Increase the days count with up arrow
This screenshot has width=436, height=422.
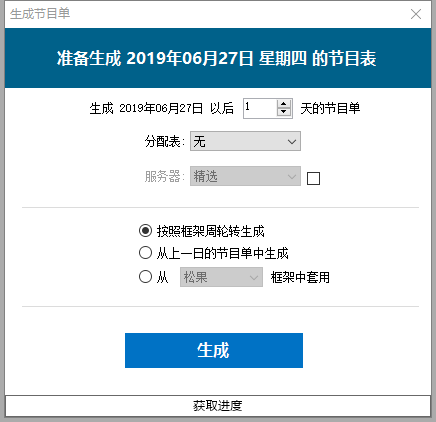[284, 104]
